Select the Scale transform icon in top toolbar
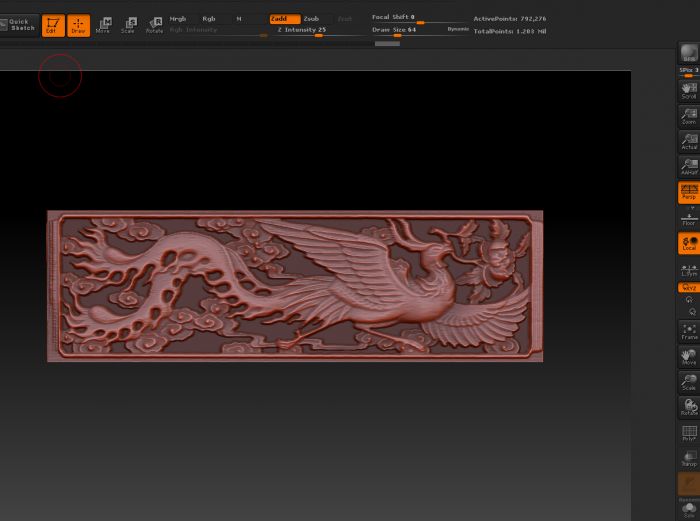The width and height of the screenshot is (700, 521). coord(129,25)
